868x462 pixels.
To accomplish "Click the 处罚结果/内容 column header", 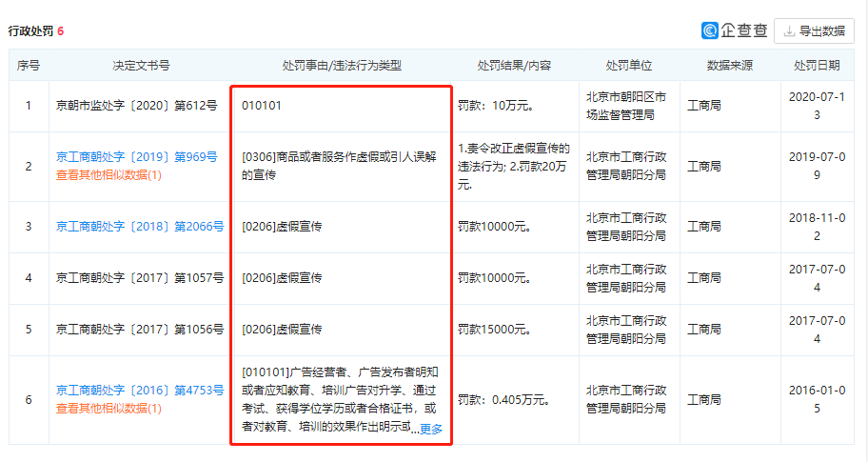I will (x=514, y=66).
